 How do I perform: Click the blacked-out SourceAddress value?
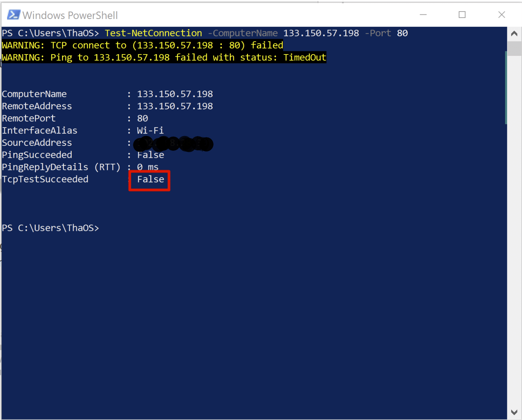click(174, 144)
